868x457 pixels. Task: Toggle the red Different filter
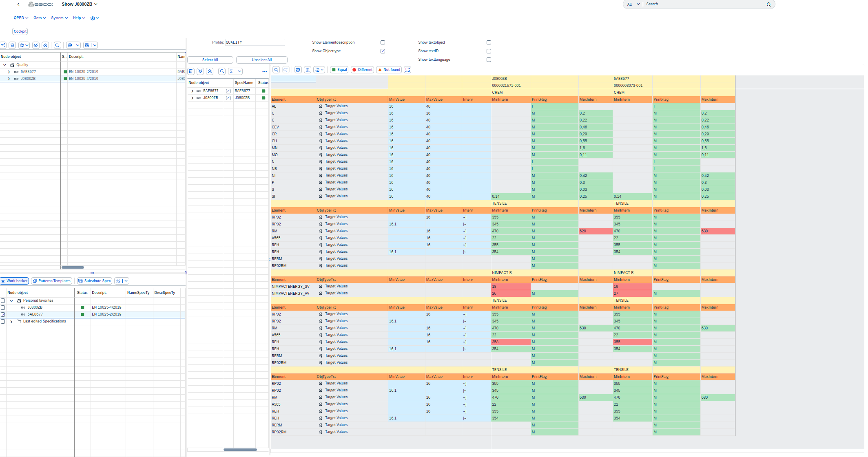click(x=362, y=70)
